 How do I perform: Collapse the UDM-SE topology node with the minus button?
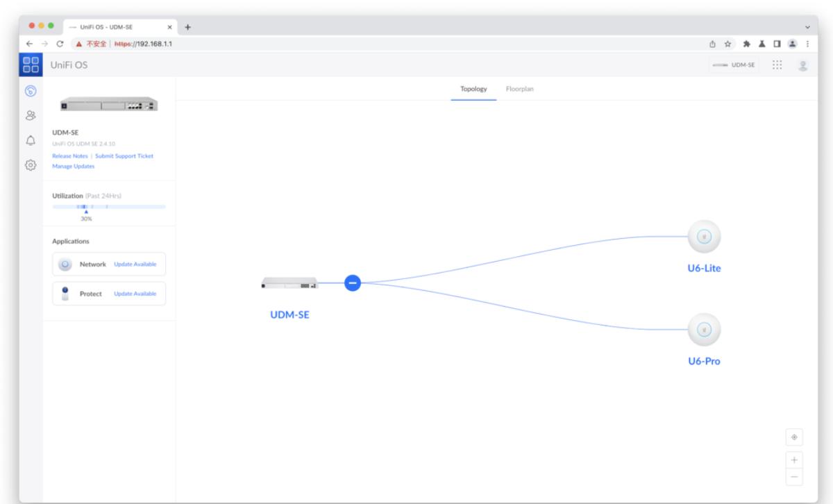(352, 283)
